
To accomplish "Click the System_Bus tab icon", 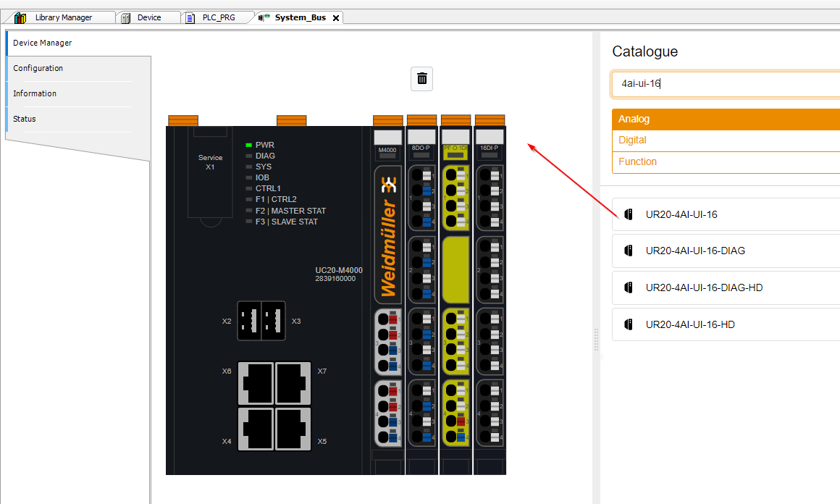I will point(264,17).
